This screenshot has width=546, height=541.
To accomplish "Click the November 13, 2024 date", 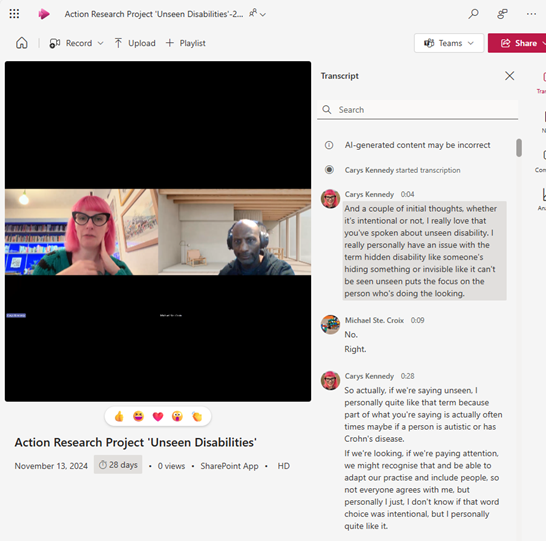I will click(x=51, y=466).
